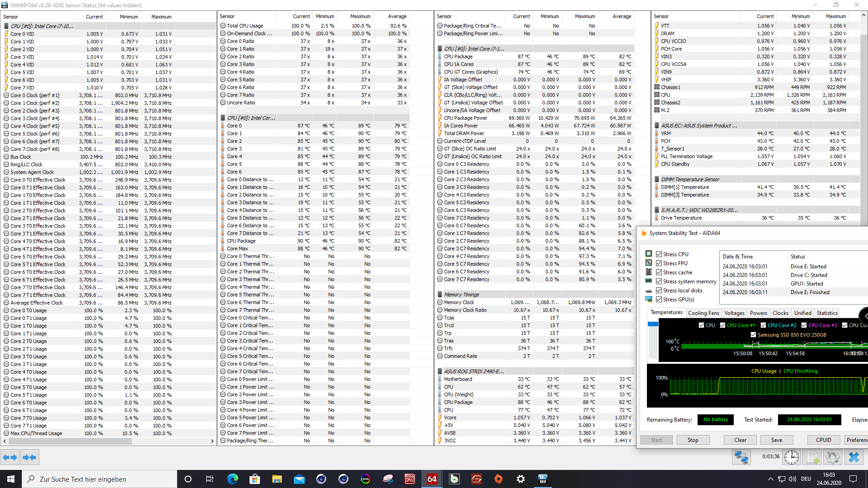Click the Stress system memory RAM icon
868x488 pixels.
click(x=649, y=281)
